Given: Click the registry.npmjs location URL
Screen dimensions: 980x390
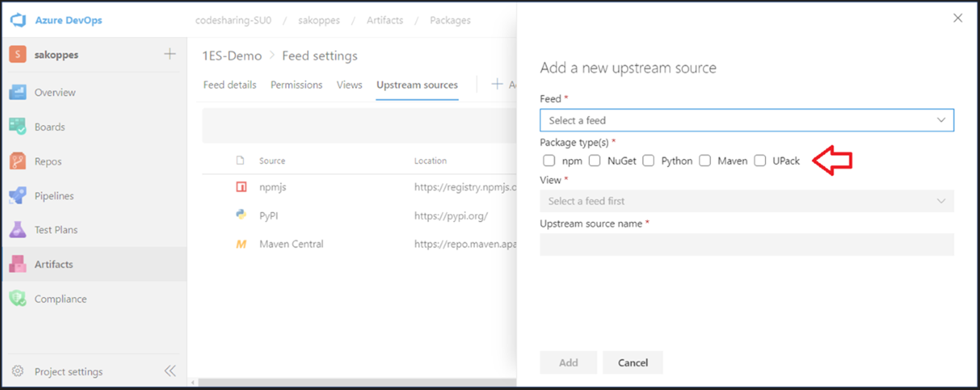Looking at the screenshot, I should [465, 187].
